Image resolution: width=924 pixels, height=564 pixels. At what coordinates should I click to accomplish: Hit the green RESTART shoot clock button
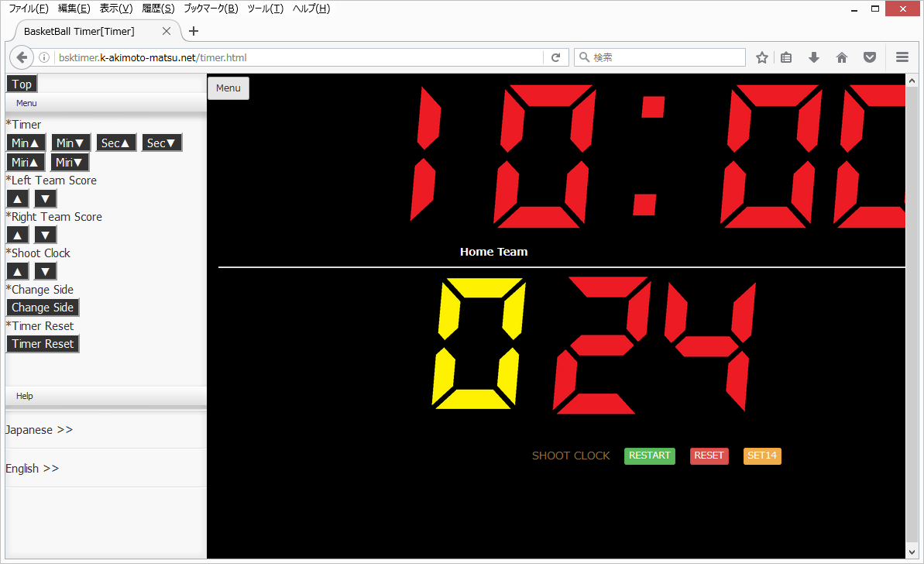coord(649,456)
